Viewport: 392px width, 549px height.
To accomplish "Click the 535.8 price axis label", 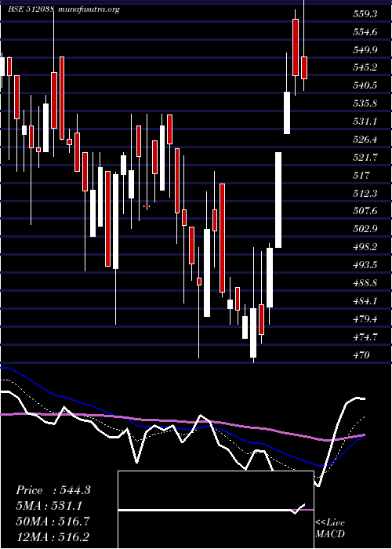I will [x=365, y=104].
